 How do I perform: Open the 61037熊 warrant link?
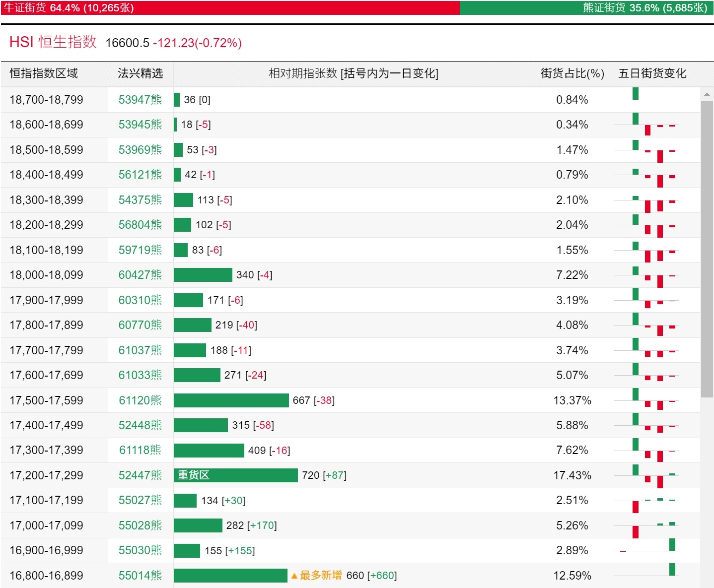140,350
